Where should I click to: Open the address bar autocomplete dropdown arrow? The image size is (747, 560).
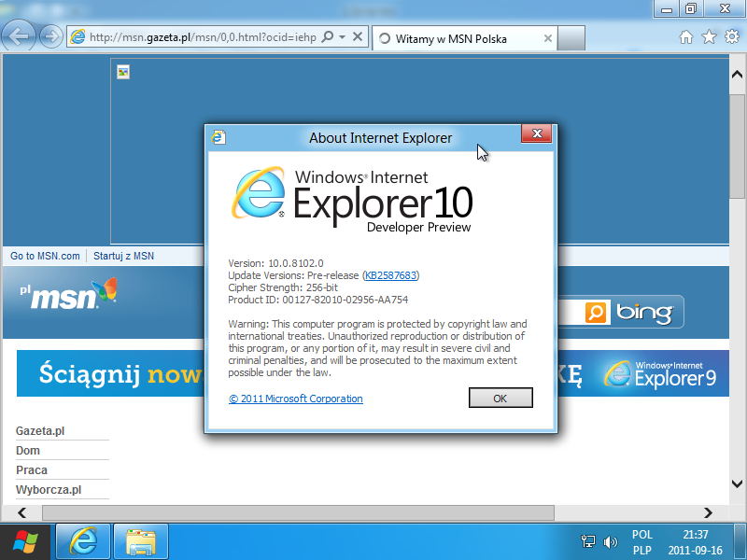tap(342, 36)
